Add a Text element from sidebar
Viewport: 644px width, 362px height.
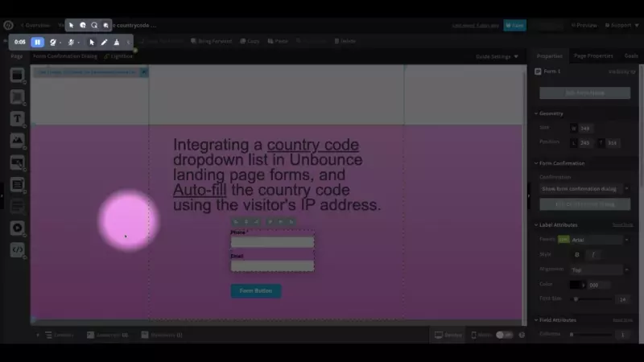point(17,119)
